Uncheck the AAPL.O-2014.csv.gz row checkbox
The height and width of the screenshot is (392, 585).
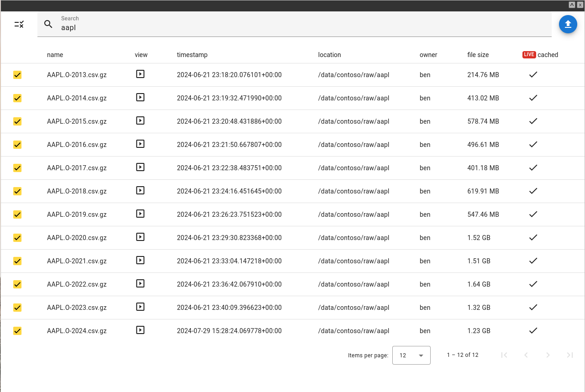point(17,98)
